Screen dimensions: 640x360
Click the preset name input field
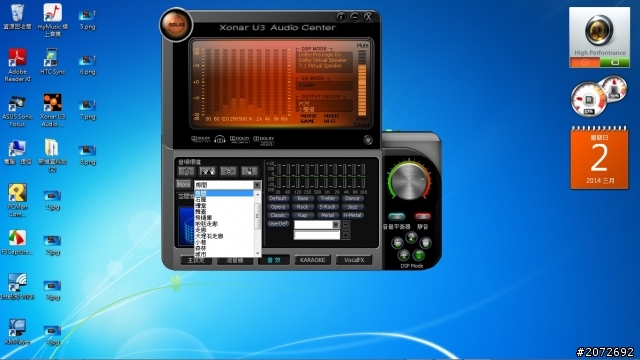317,235
